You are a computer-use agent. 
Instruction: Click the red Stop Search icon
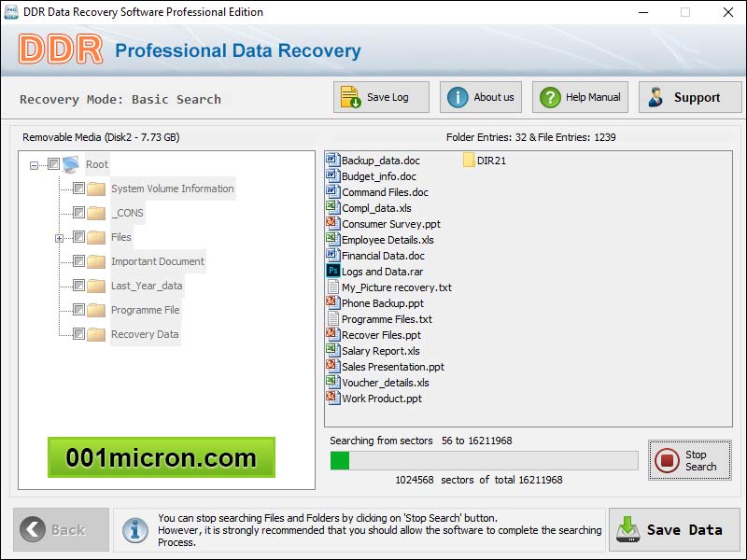coord(667,460)
